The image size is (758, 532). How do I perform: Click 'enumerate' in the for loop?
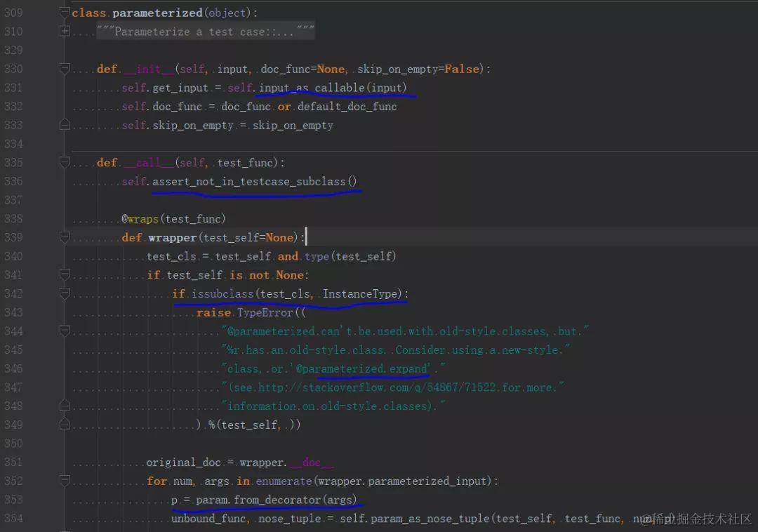tap(284, 481)
